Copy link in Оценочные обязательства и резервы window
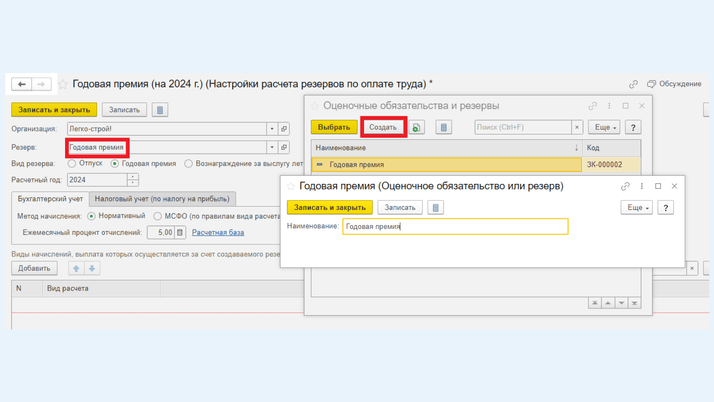This screenshot has width=714, height=402. click(592, 106)
